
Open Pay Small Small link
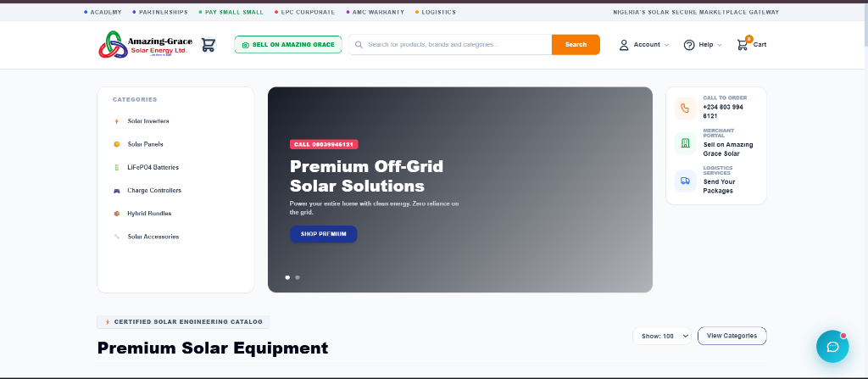tap(231, 12)
